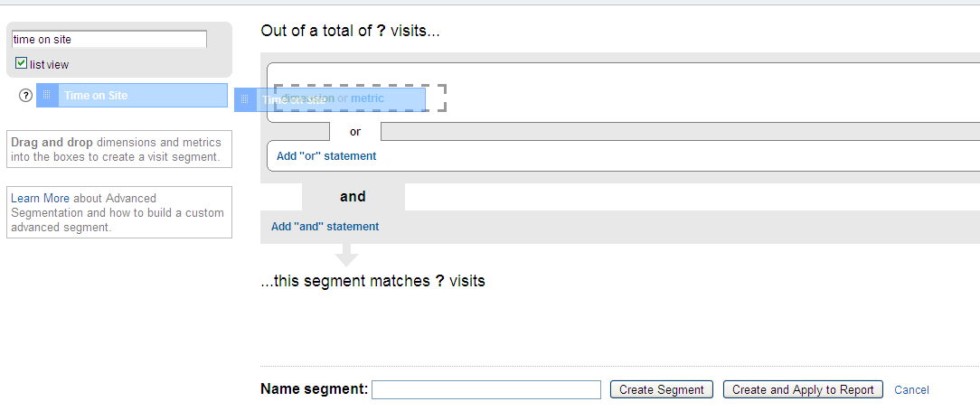Click Add "or" statement
This screenshot has height=411, width=980.
click(326, 156)
